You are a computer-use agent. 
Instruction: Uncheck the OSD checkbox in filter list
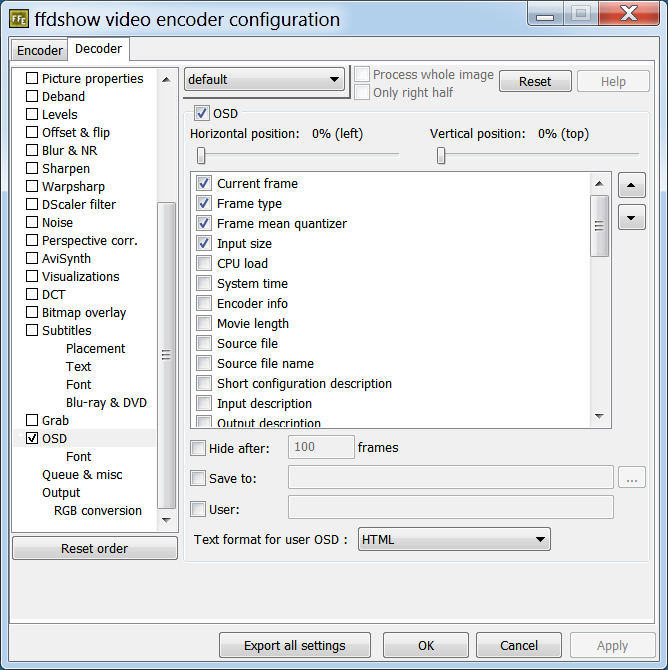coord(32,438)
